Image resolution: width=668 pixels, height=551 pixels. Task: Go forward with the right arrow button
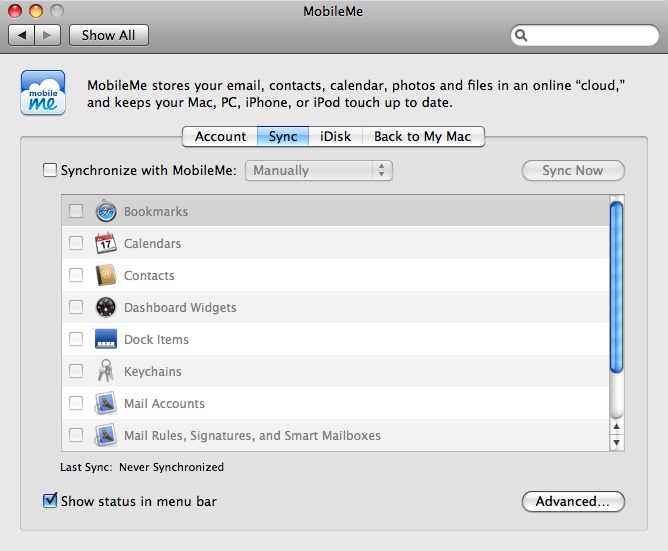point(47,35)
